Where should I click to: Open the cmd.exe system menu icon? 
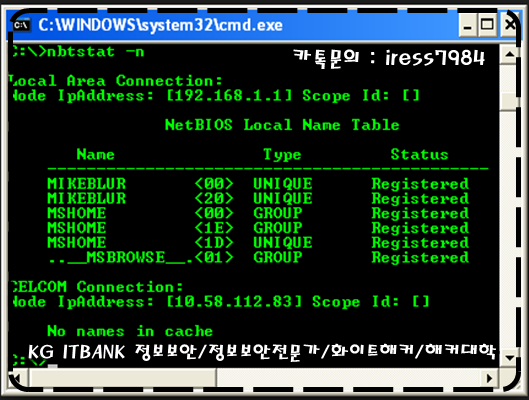tap(22, 25)
